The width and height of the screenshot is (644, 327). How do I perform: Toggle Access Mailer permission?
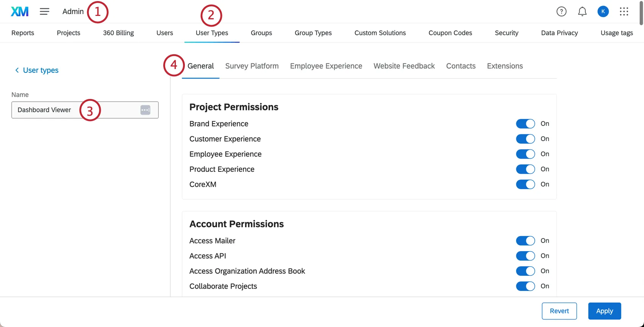point(525,241)
